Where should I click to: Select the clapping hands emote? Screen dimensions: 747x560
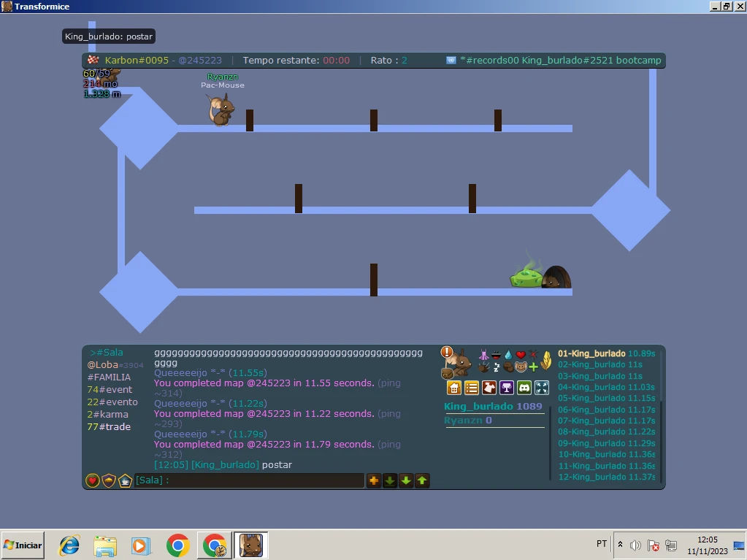coord(483,367)
